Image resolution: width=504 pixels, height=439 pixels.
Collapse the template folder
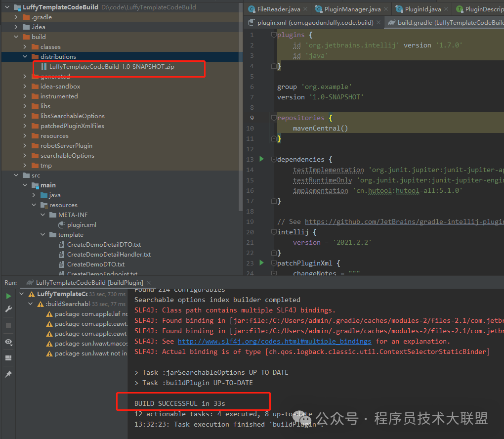click(x=43, y=235)
